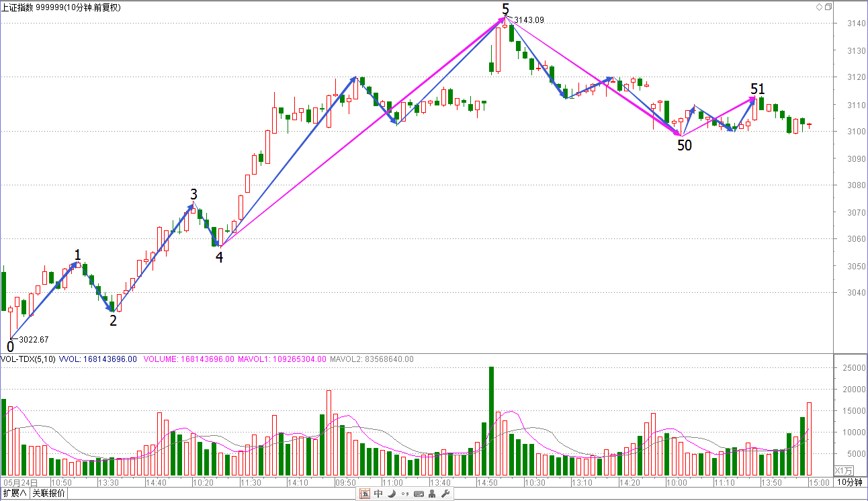Screen dimensions: 868x501
Task: Click the 10分钟 period button at bottom right
Action: pyautogui.click(x=851, y=483)
